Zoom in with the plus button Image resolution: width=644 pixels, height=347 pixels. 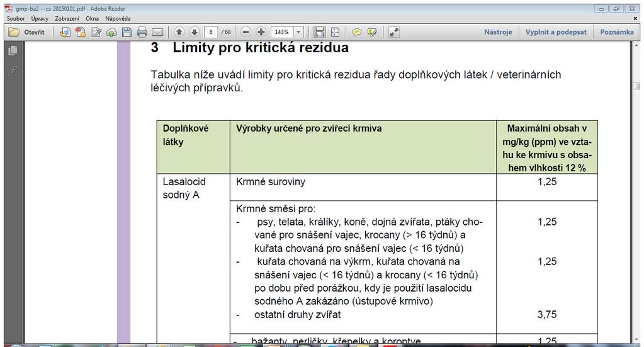261,32
